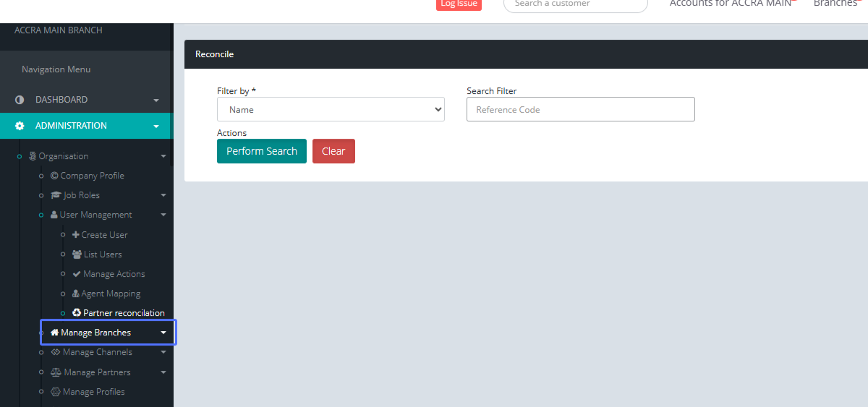This screenshot has width=868, height=407.
Task: Click the Create User plus icon
Action: tap(76, 235)
